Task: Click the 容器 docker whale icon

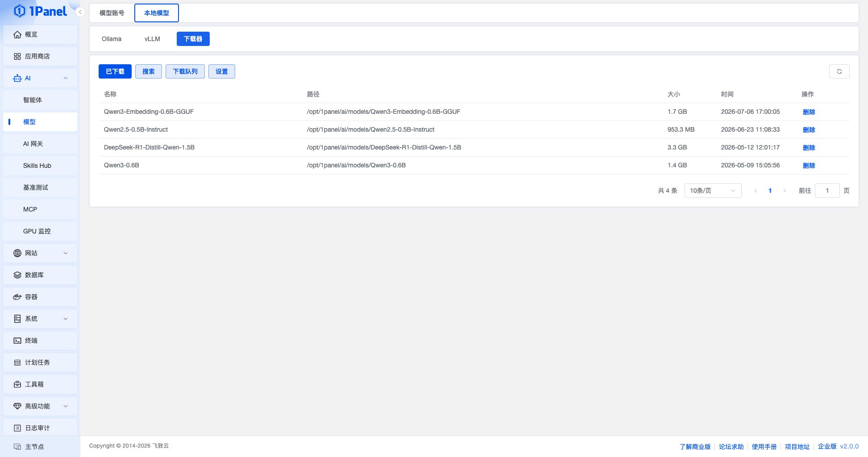Action: 17,297
